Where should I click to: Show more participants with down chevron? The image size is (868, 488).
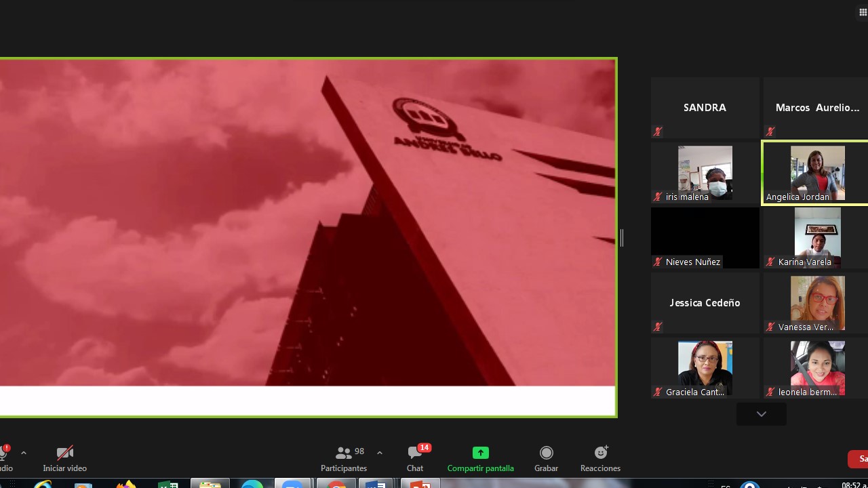pos(762,414)
